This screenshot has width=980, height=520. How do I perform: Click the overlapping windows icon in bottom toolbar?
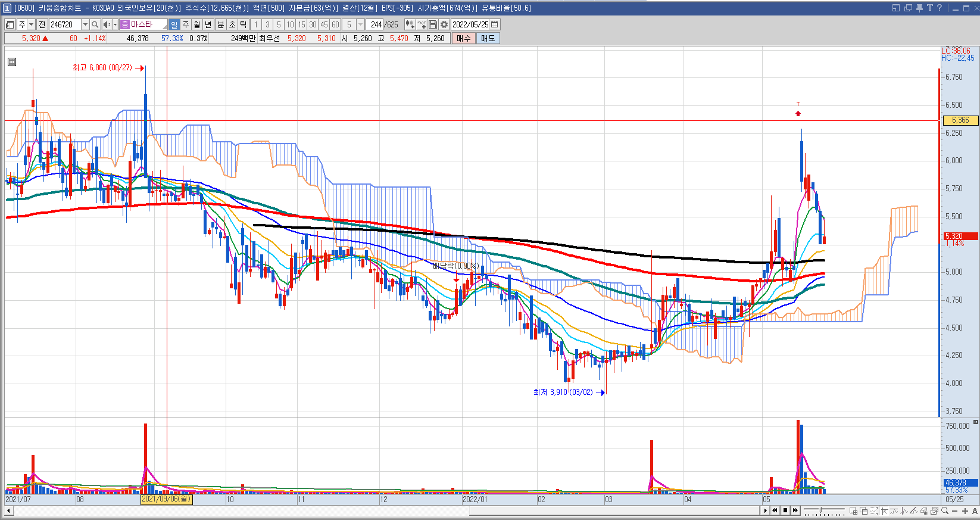click(x=863, y=510)
